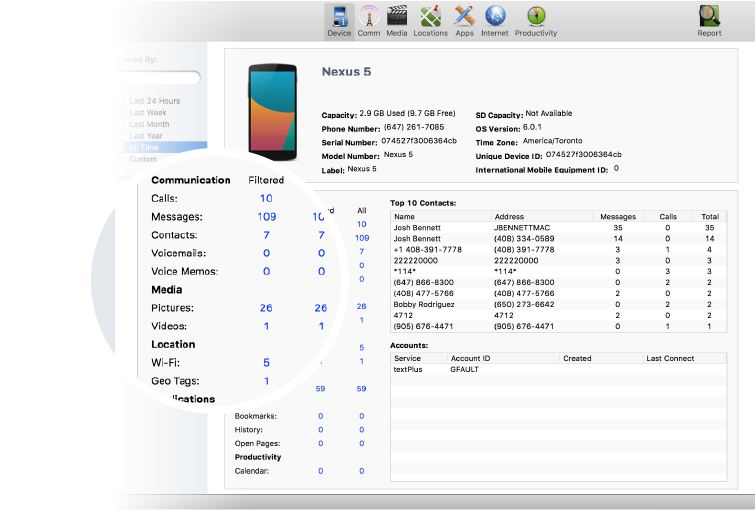
Task: Click the History filtered count
Action: click(x=321, y=430)
